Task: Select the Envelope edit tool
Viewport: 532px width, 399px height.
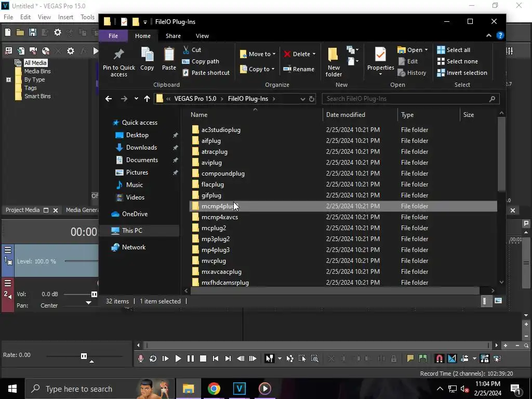Action: (290, 358)
